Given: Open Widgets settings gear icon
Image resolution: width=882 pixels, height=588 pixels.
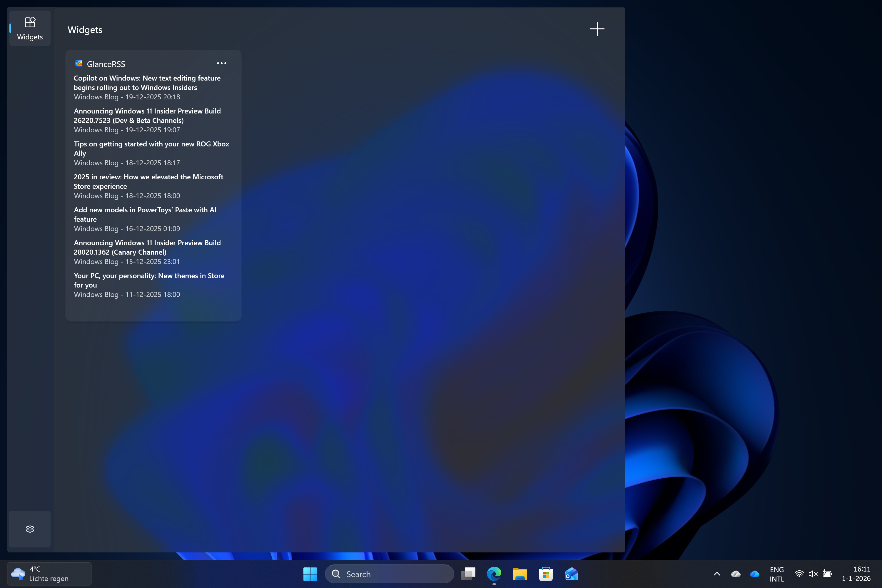Looking at the screenshot, I should point(30,529).
